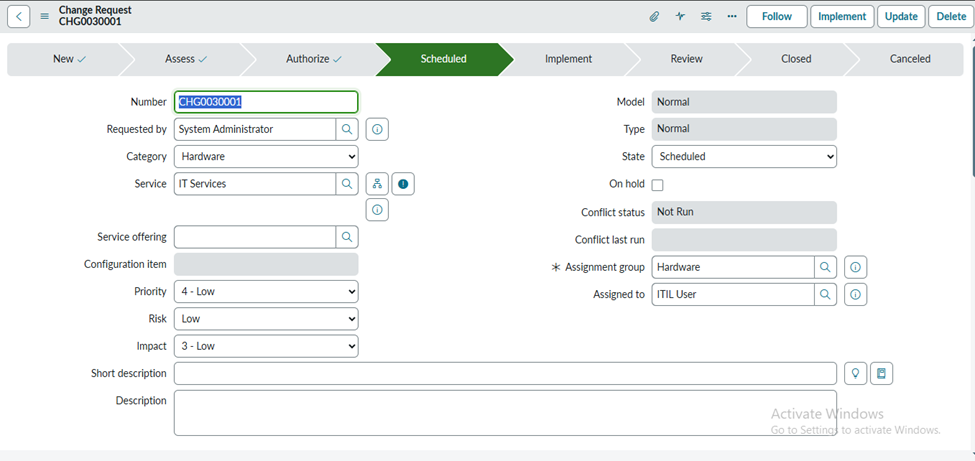Click the Short description suggestion lightbulb icon
Screen dimensions: 975x461
tap(855, 373)
